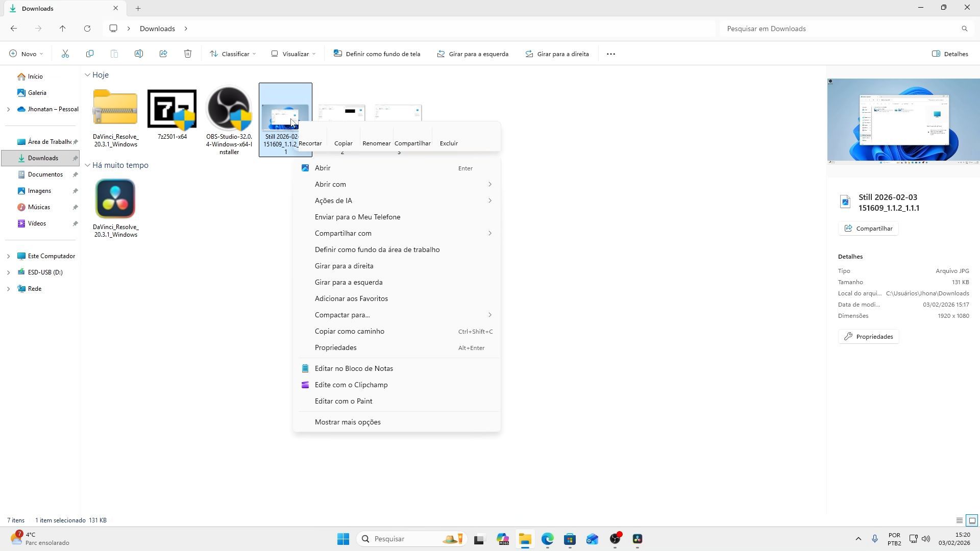Select Abrir com in context menu
This screenshot has height=551, width=980.
[x=330, y=184]
